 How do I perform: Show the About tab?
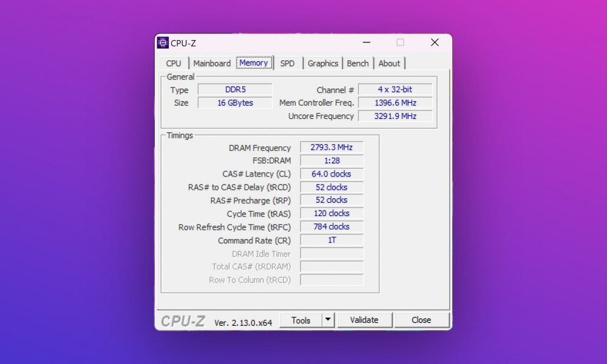click(389, 63)
